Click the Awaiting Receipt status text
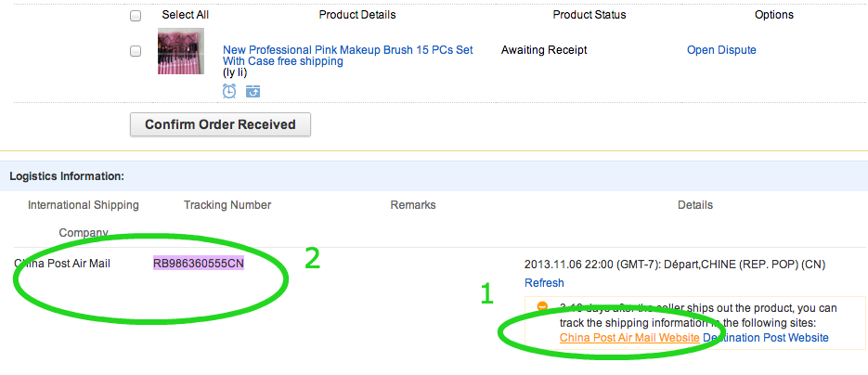The image size is (868, 375). 544,50
